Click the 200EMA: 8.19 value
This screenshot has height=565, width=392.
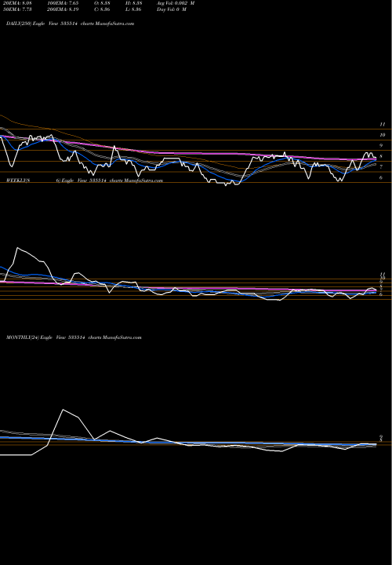62,9
